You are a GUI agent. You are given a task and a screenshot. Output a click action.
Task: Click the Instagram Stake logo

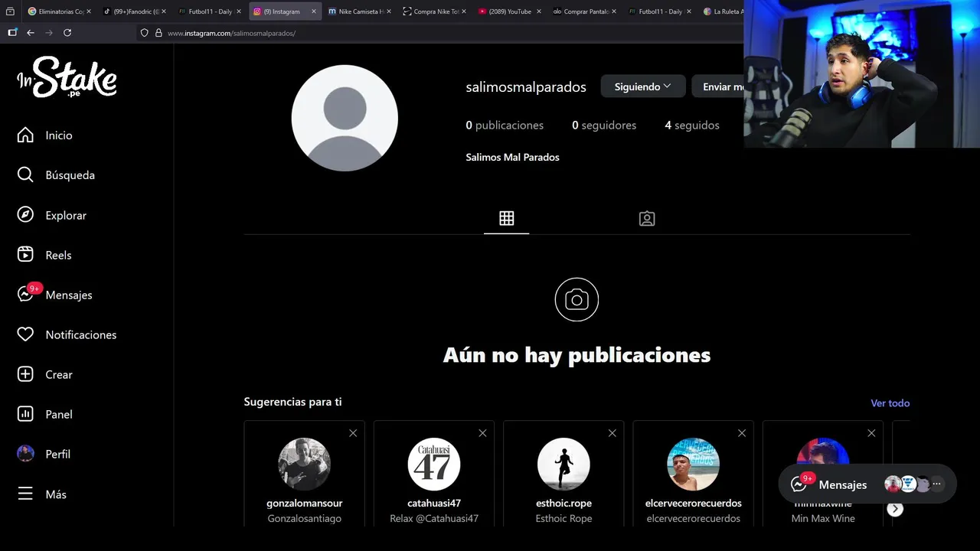(x=67, y=77)
